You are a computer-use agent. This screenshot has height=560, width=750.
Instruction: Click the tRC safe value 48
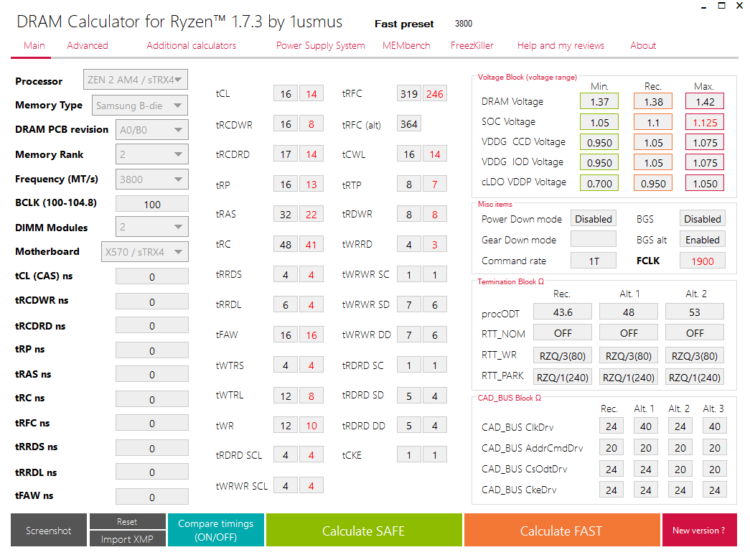tap(286, 244)
